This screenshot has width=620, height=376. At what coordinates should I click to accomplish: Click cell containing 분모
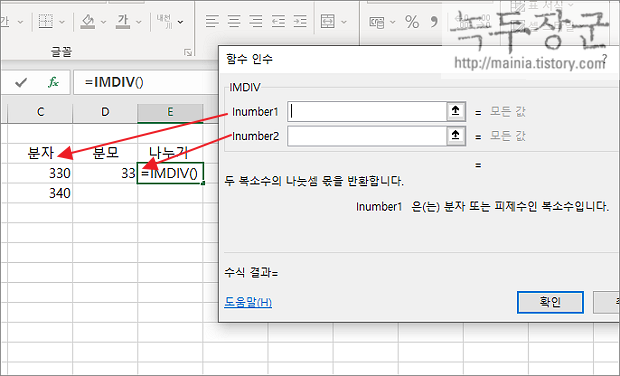click(105, 153)
